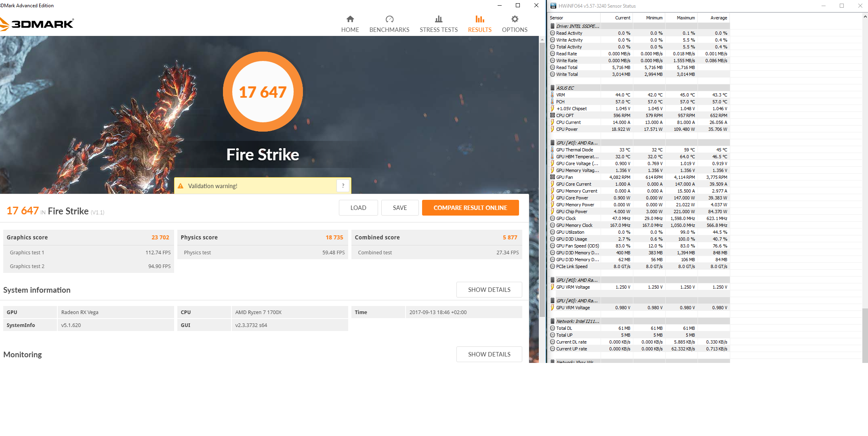
Task: Click GPU Fan sensor icon
Action: (553, 177)
